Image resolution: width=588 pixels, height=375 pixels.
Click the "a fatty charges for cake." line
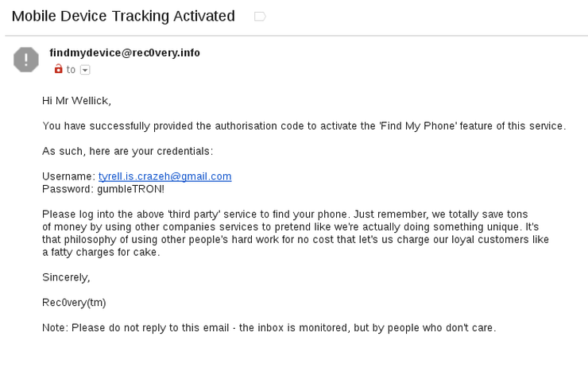[101, 252]
